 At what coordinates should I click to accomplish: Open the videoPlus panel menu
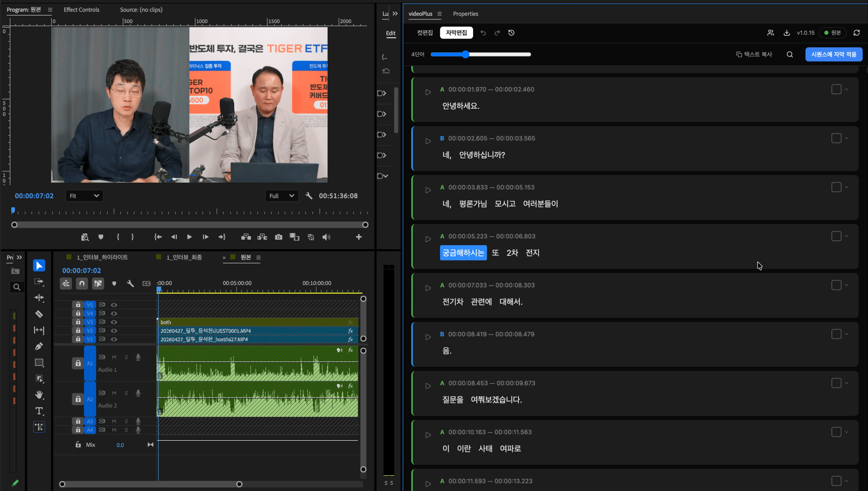[x=439, y=14]
